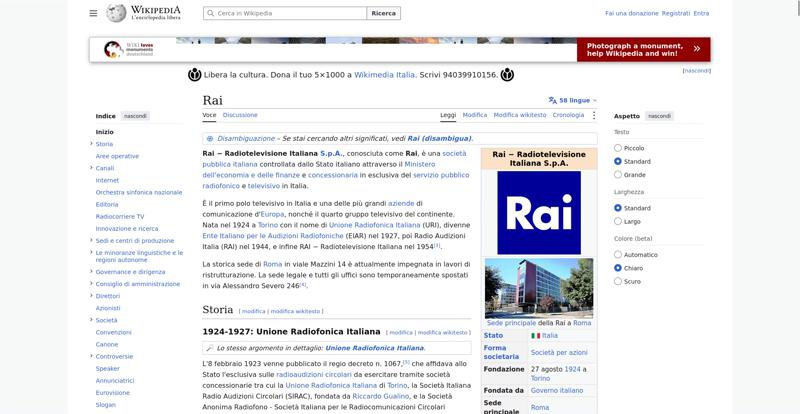The height and width of the screenshot is (414, 800).
Task: Click the Wikimedia logo right of donation text
Action: 507,75
